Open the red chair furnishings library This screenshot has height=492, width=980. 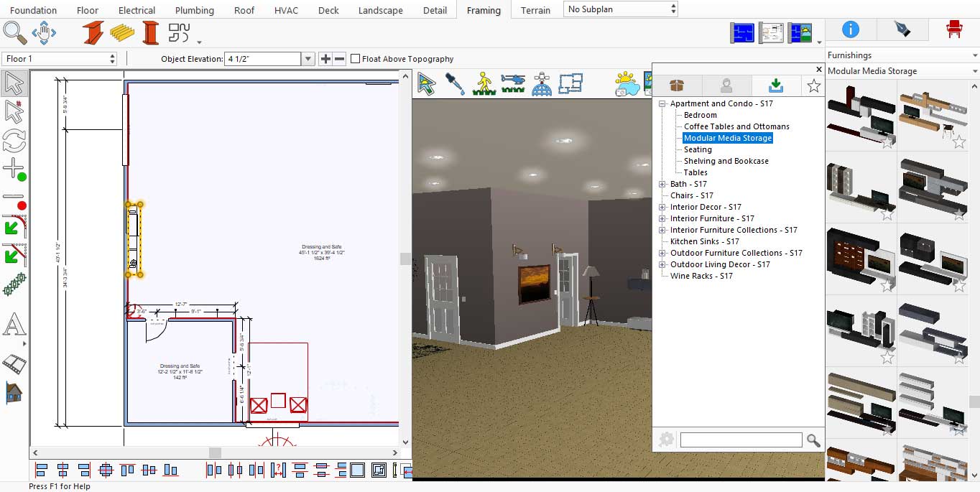click(x=954, y=29)
